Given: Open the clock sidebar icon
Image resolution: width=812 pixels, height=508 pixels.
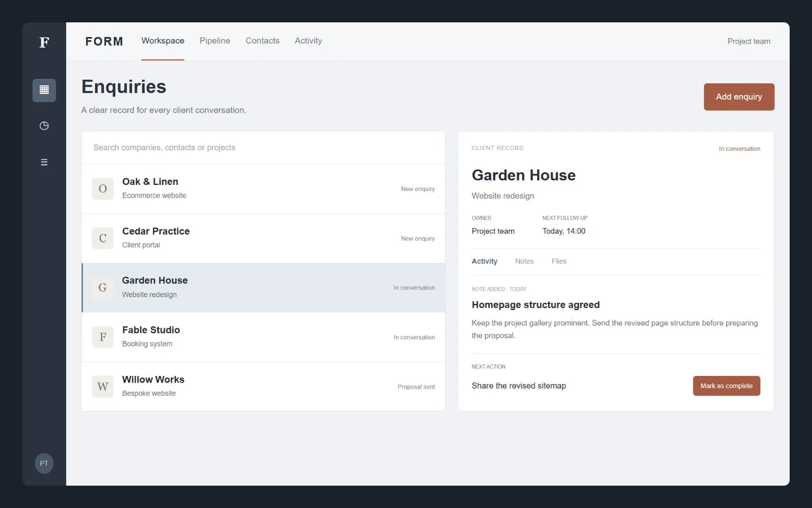Looking at the screenshot, I should pos(44,125).
